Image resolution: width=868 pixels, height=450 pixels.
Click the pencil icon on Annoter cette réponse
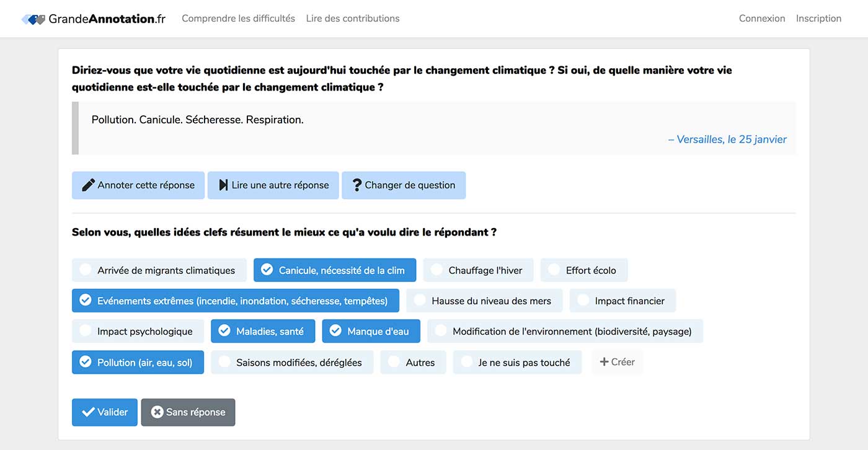[x=88, y=185]
